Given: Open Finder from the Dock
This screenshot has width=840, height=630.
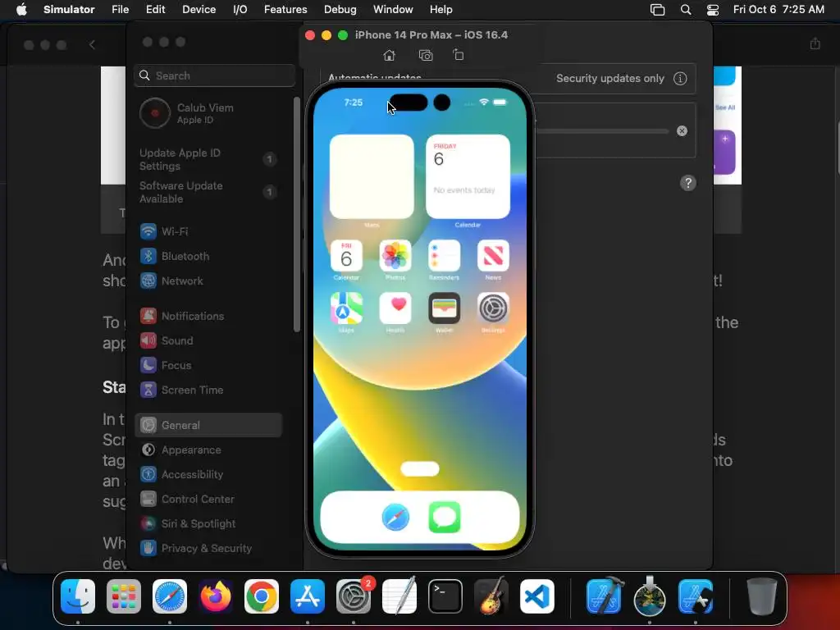Looking at the screenshot, I should 78,596.
